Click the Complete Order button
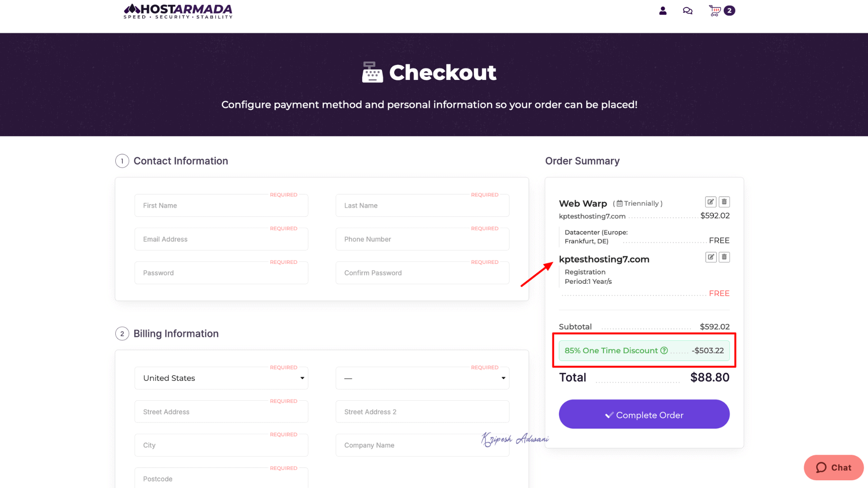 (644, 414)
